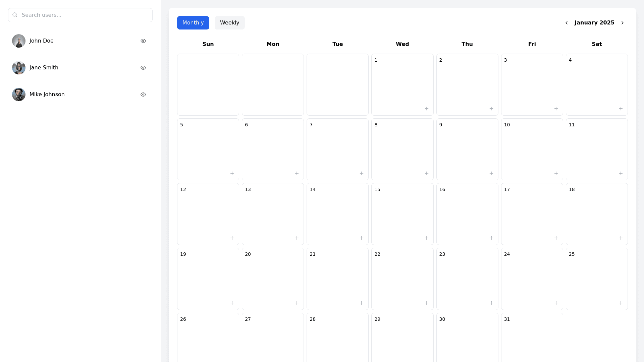Go to previous month with left chevron
The width and height of the screenshot is (644, 362).
pos(567,23)
